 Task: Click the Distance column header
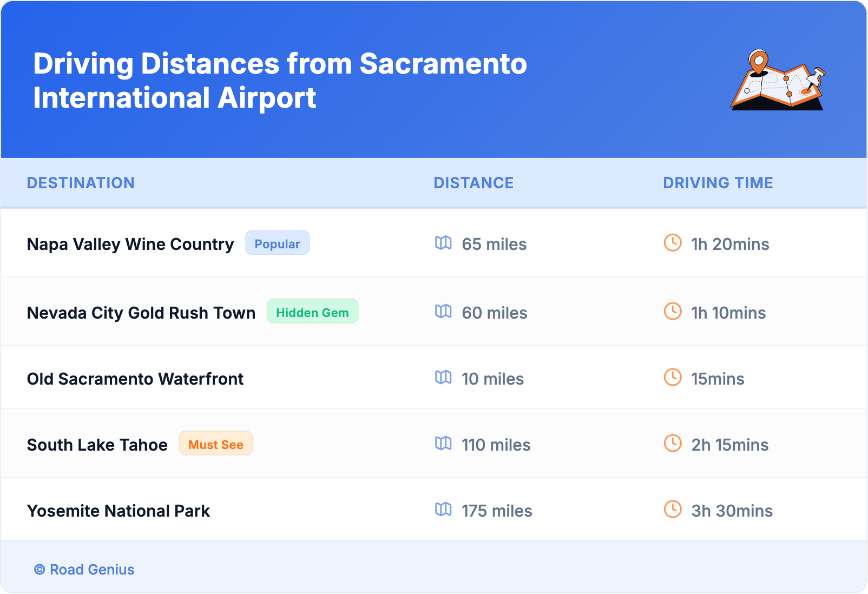[474, 183]
